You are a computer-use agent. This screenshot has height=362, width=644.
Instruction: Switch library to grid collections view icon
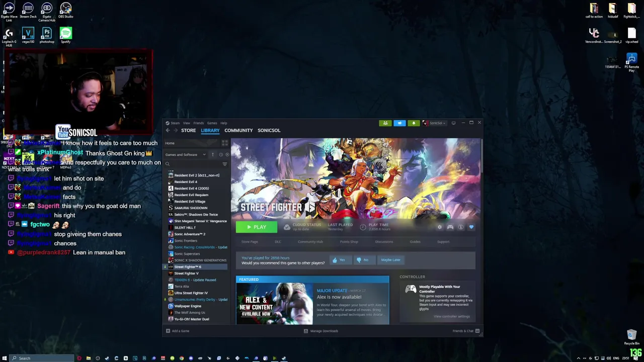pos(225,143)
